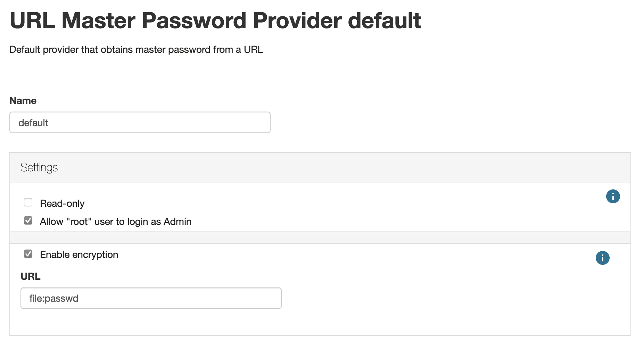Click gray divider strip between setting groups
Screen dimensions: 644x342
click(320, 238)
